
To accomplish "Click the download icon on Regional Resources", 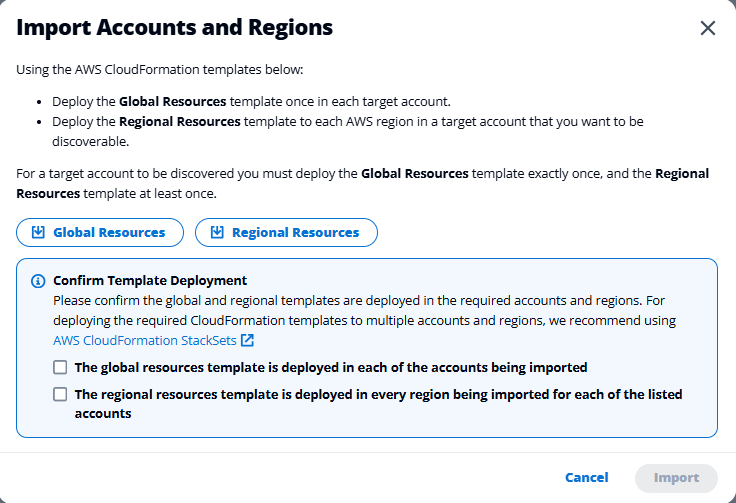I will 217,232.
